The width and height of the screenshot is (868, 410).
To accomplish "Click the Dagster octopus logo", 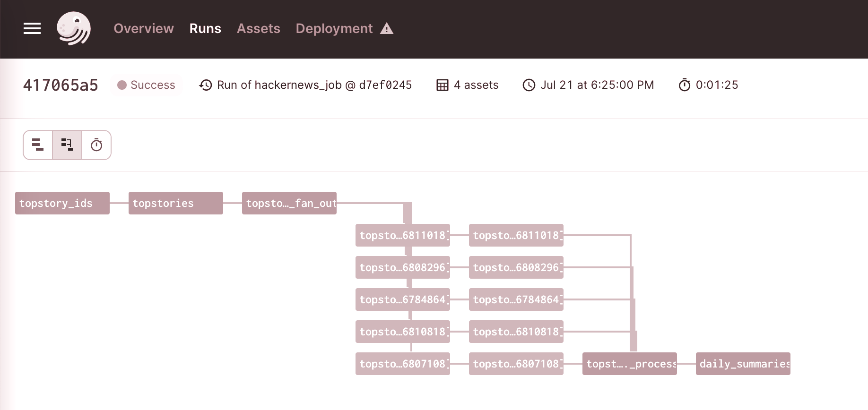I will click(74, 29).
